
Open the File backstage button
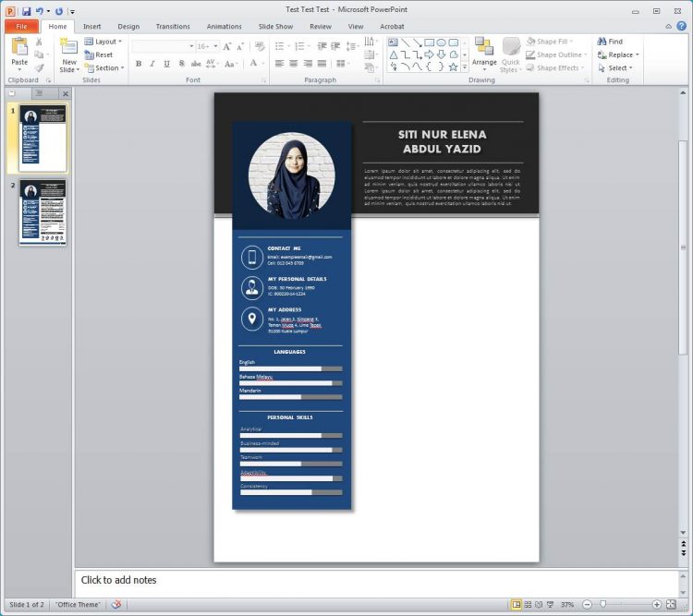[20, 27]
